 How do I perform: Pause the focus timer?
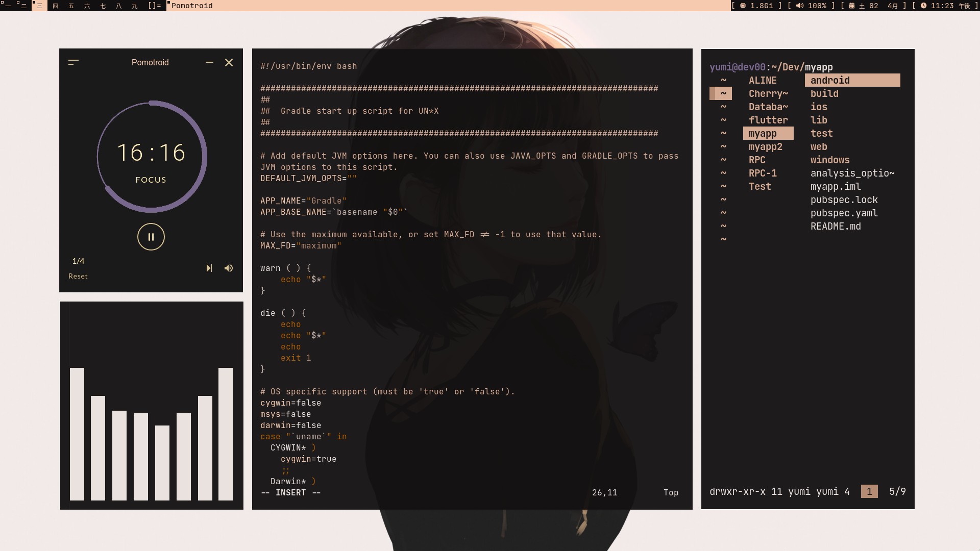click(151, 237)
